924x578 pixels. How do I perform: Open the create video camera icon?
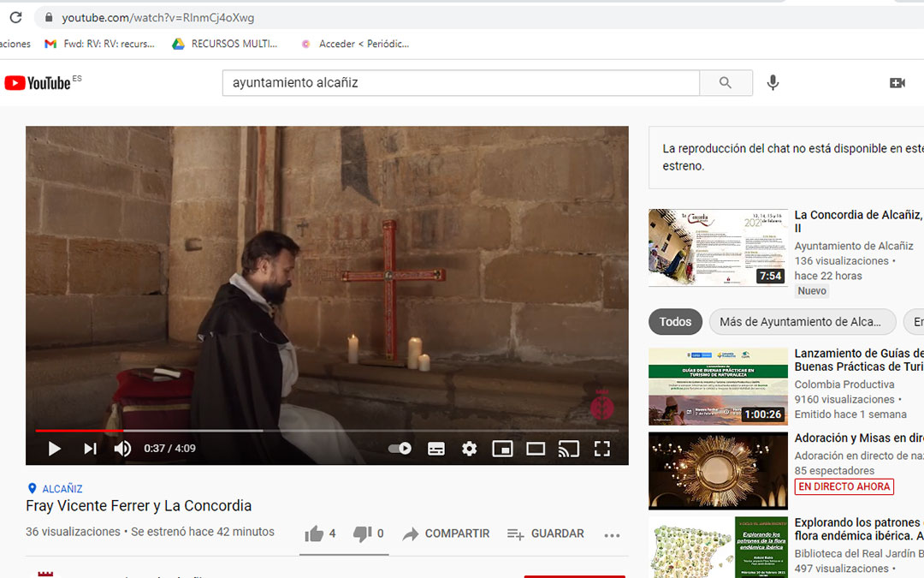pos(897,83)
